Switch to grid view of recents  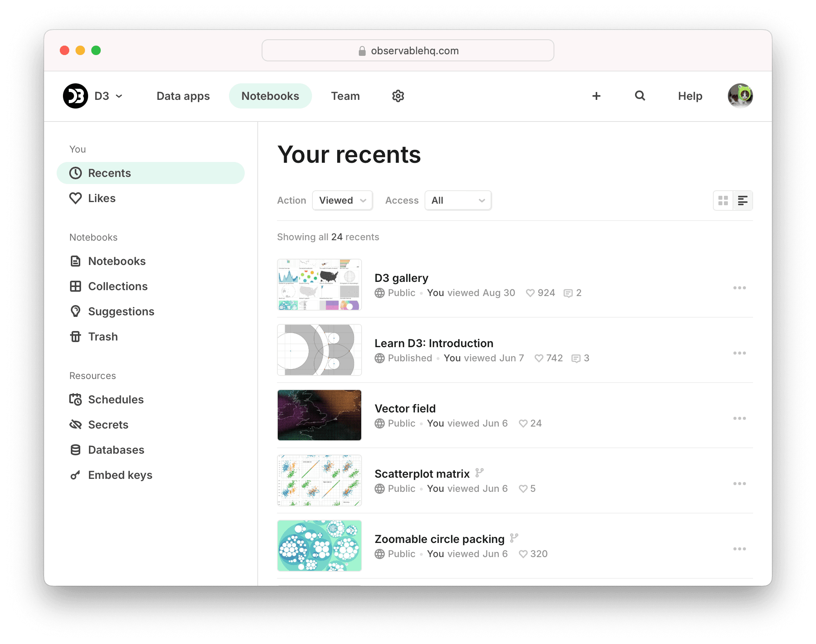click(x=723, y=201)
